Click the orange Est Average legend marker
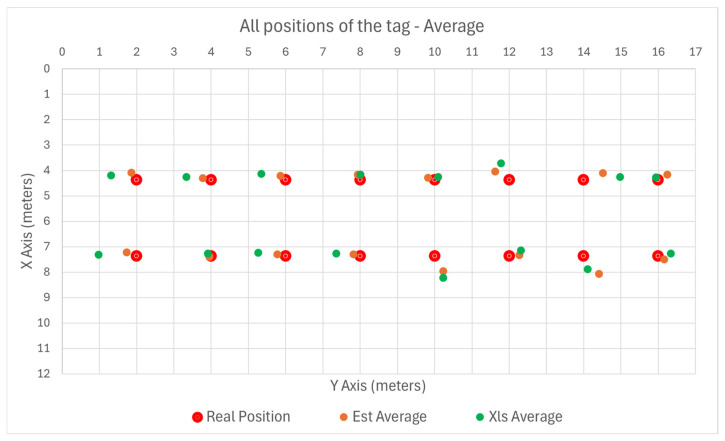Screen dimensions: 725x441 pyautogui.click(x=344, y=417)
